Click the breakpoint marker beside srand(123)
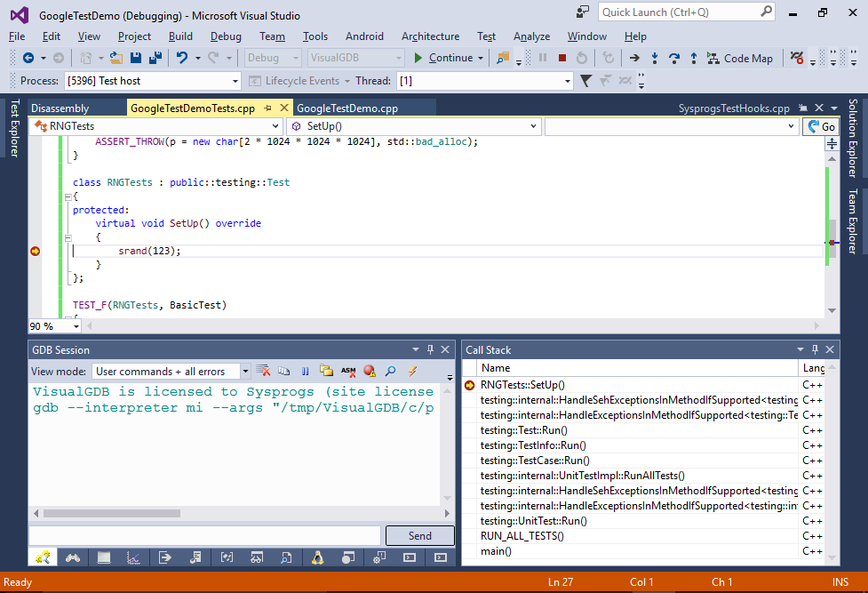The height and width of the screenshot is (593, 868). pyautogui.click(x=35, y=251)
